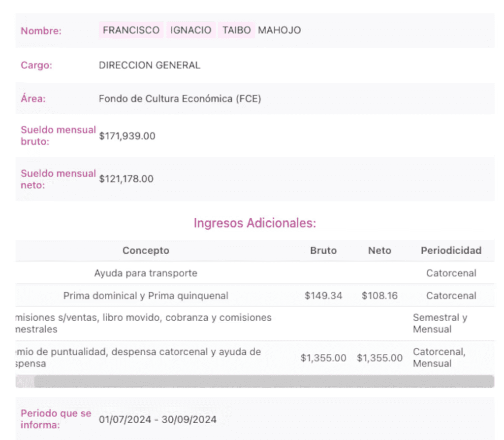504x440 pixels.
Task: Click Prima dominical y Prima quinquenal row
Action: 146,296
